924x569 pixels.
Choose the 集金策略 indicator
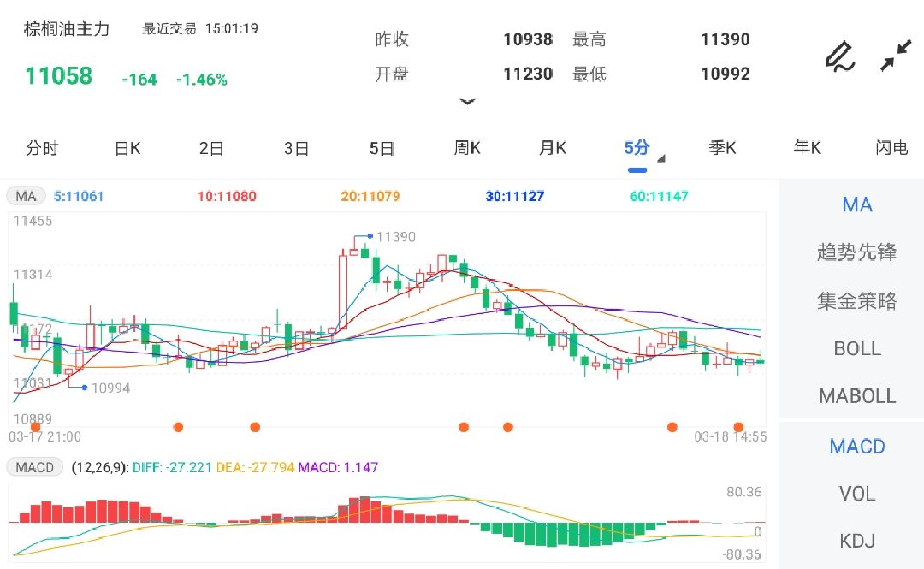click(856, 300)
